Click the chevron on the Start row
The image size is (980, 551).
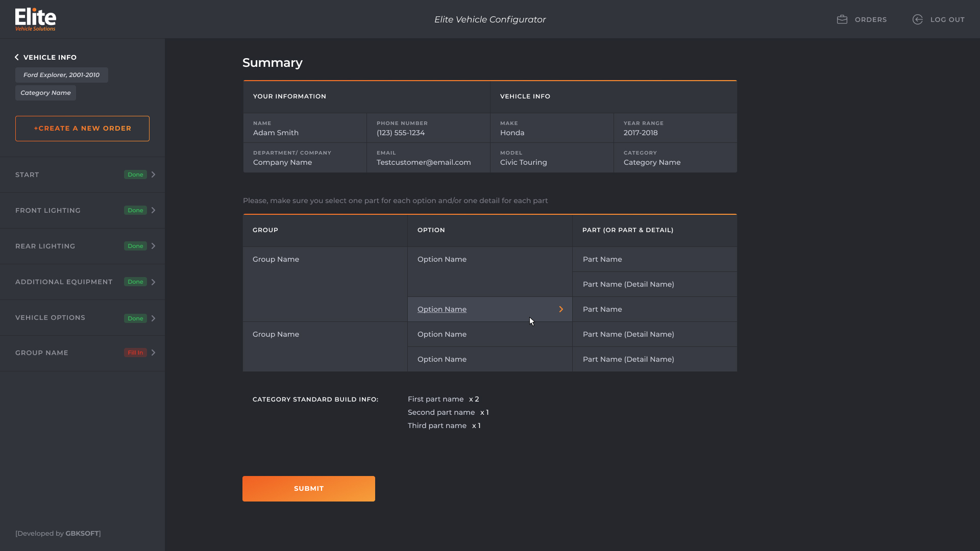153,174
